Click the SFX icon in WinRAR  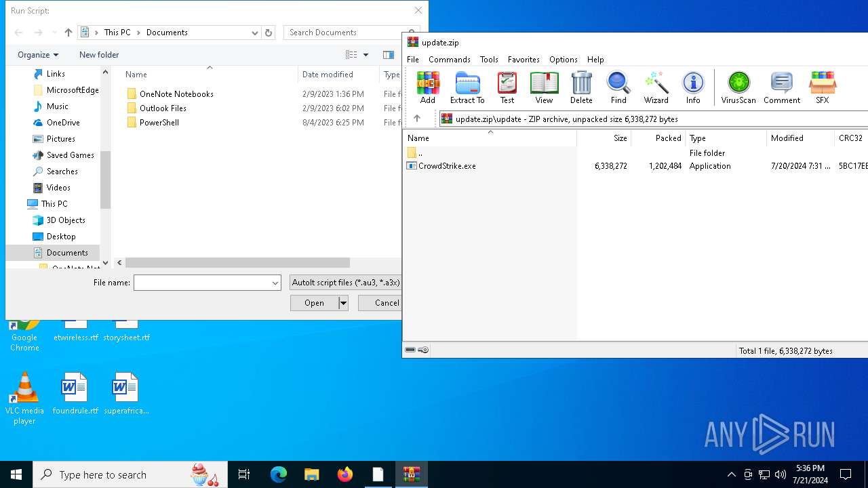[822, 88]
